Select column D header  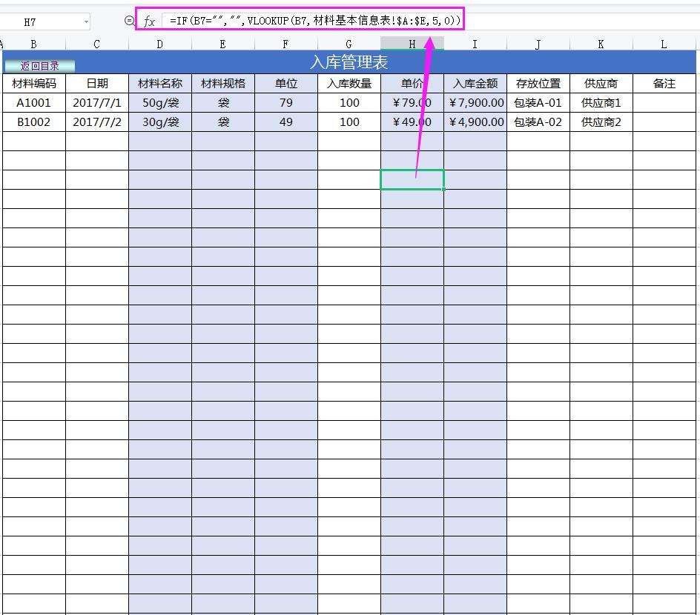click(160, 44)
